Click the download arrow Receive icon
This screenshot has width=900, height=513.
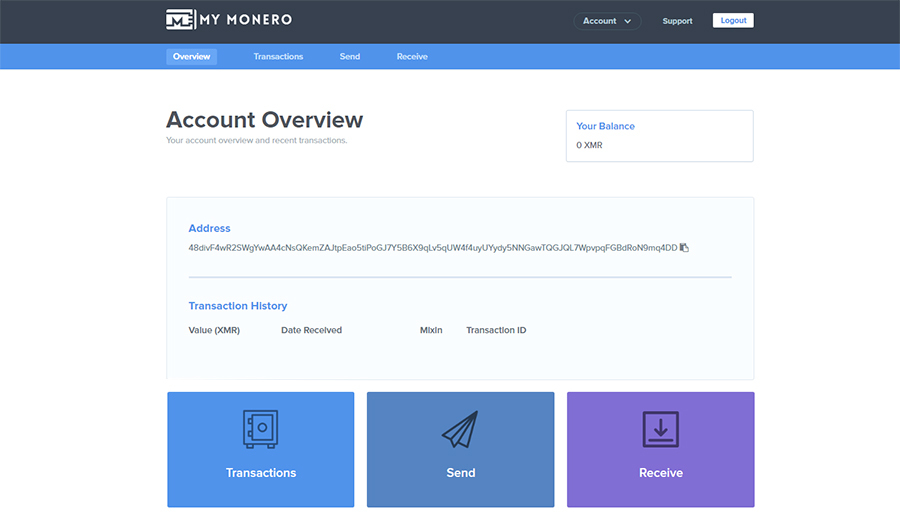point(661,429)
